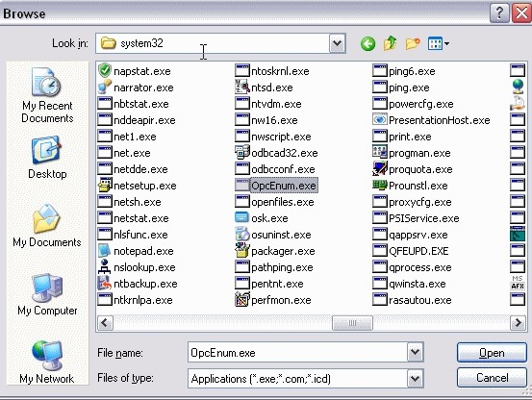Click the Open button
The width and height of the screenshot is (532, 400).
click(x=492, y=353)
